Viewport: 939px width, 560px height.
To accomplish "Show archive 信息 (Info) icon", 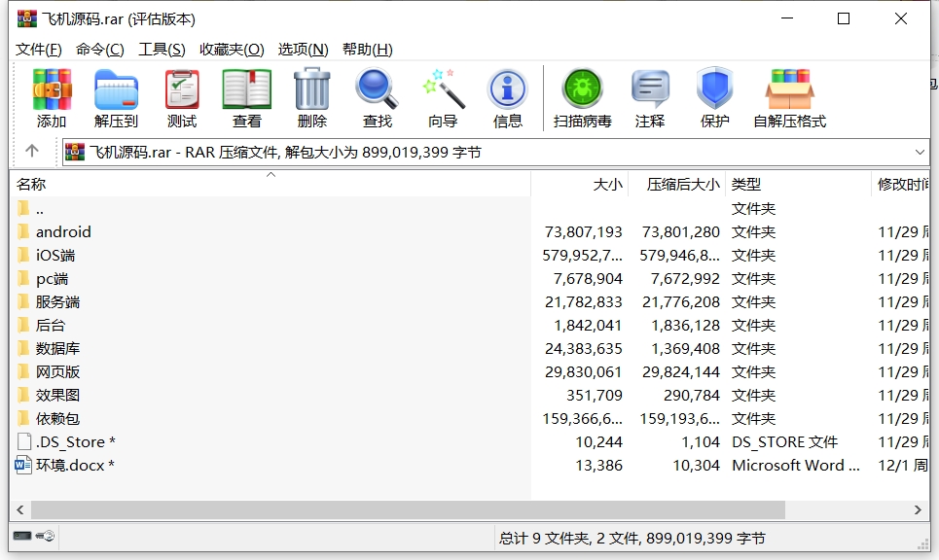I will coord(507,98).
